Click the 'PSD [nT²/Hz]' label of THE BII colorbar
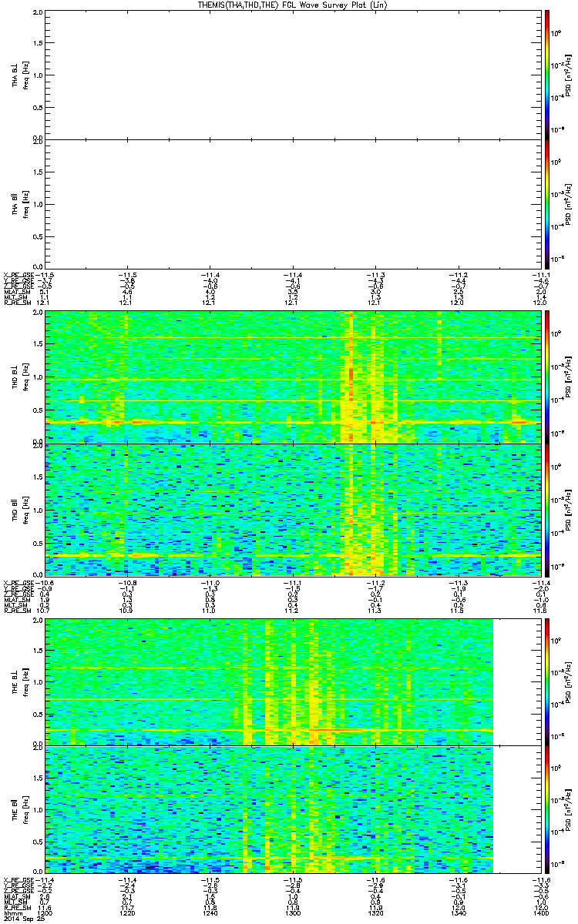This screenshot has height=924, width=578. coord(569,808)
